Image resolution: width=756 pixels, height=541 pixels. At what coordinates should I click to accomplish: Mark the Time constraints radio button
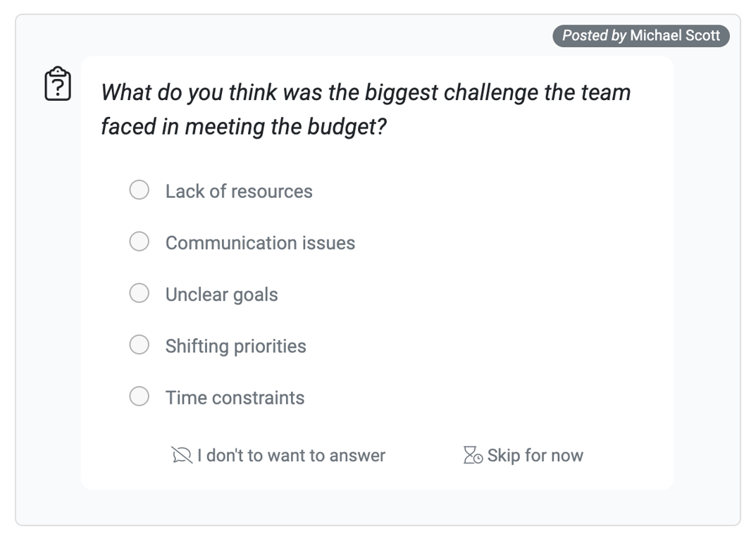click(140, 397)
